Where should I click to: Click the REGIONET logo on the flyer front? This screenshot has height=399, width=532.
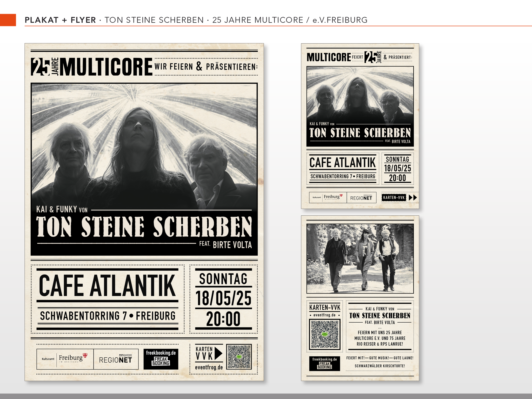(x=361, y=198)
